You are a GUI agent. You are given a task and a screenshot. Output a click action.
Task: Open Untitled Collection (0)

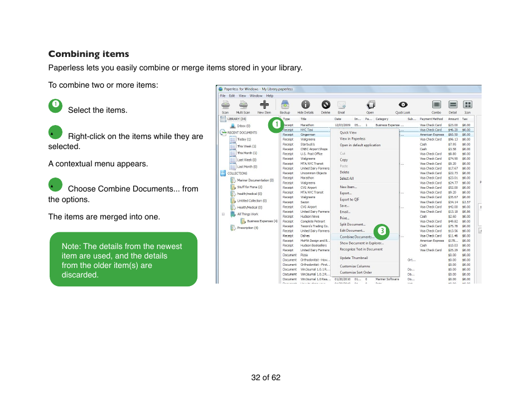click(x=252, y=200)
